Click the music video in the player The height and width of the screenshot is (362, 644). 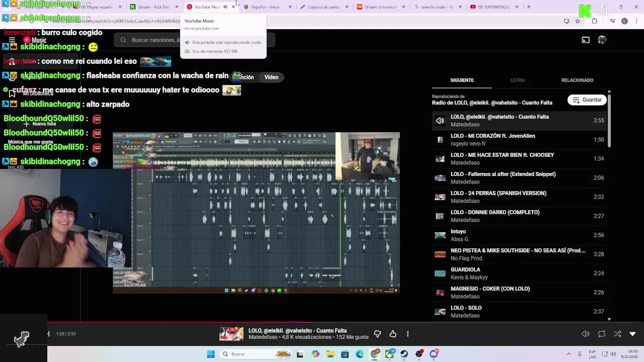[256, 213]
